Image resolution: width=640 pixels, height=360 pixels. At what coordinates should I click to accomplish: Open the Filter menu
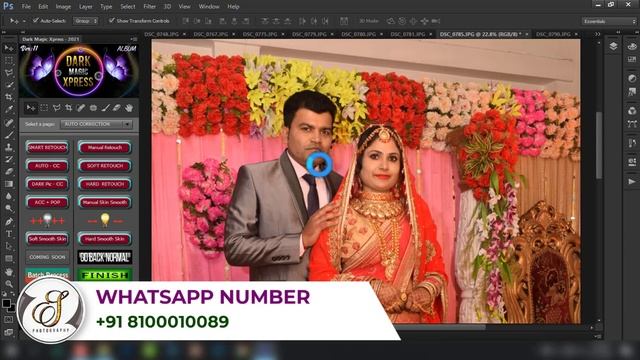(x=149, y=7)
